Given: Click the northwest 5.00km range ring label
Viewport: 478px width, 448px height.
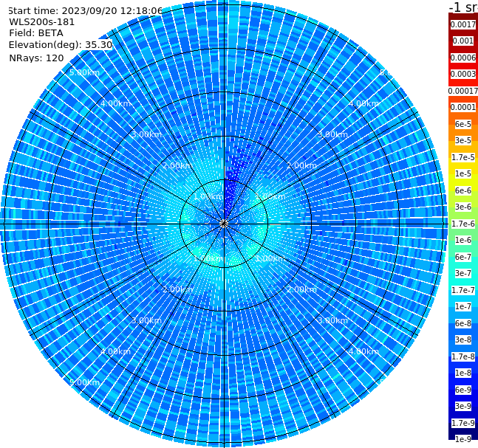Looking at the screenshot, I should 84,72.
